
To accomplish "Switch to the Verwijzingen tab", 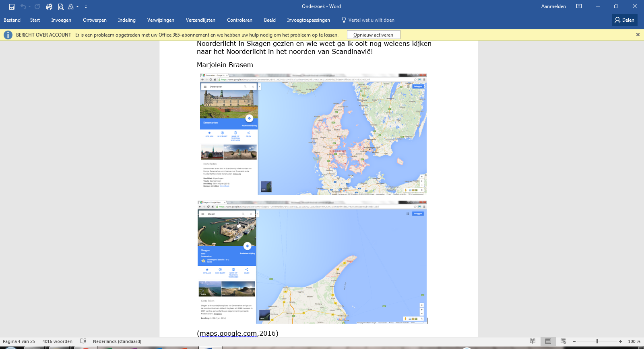I will [x=161, y=20].
